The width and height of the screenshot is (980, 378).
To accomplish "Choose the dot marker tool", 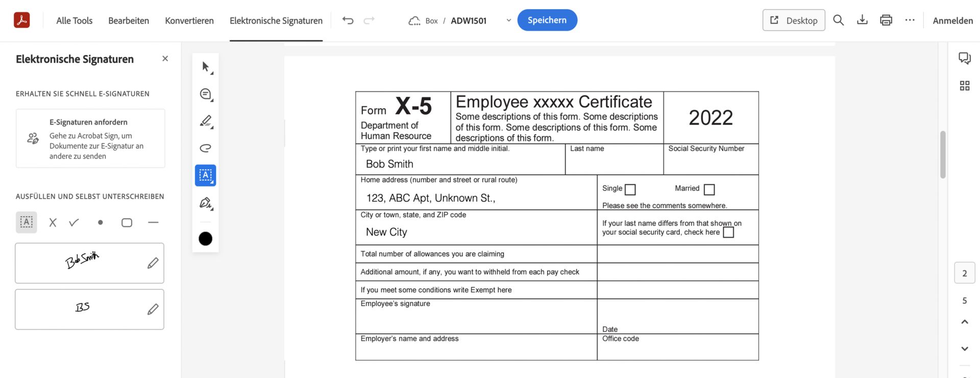I will [101, 222].
